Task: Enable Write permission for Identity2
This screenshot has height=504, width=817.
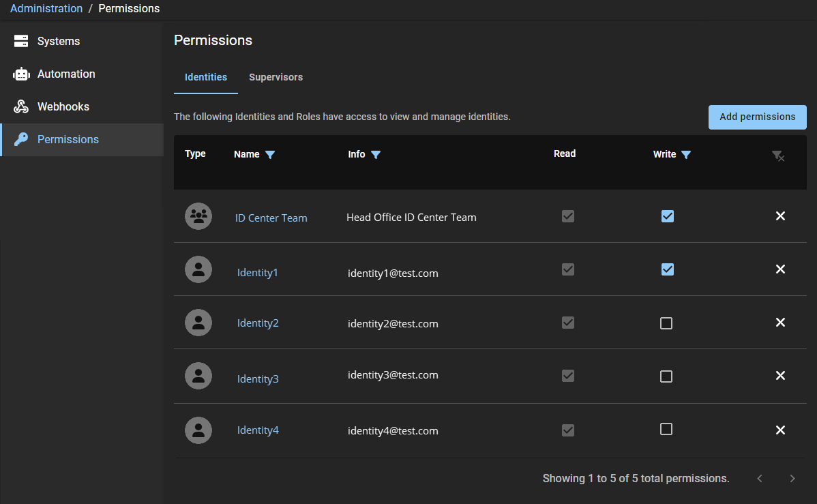Action: pyautogui.click(x=666, y=323)
